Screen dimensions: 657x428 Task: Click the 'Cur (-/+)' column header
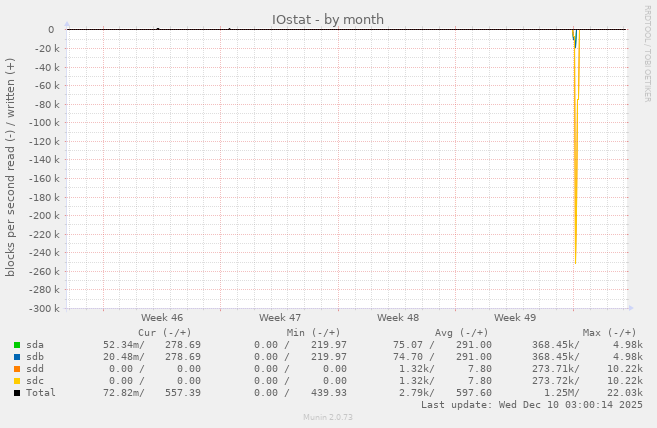click(x=164, y=332)
